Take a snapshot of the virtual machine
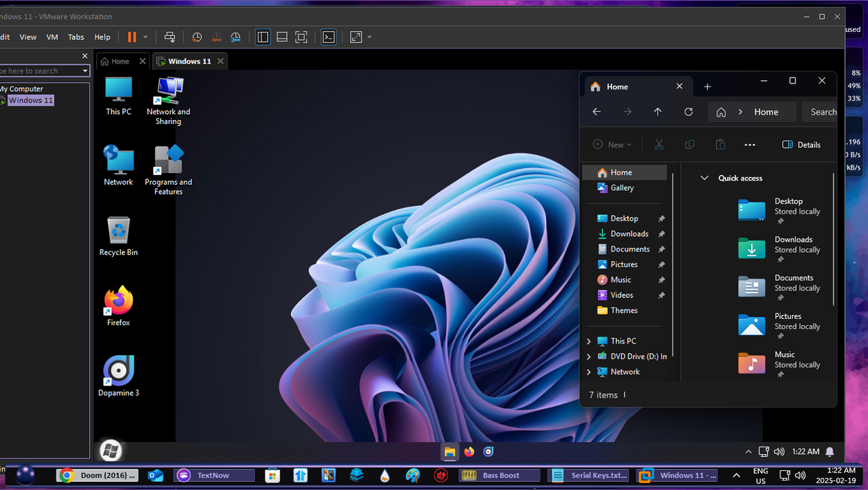The image size is (868, 490). click(197, 37)
